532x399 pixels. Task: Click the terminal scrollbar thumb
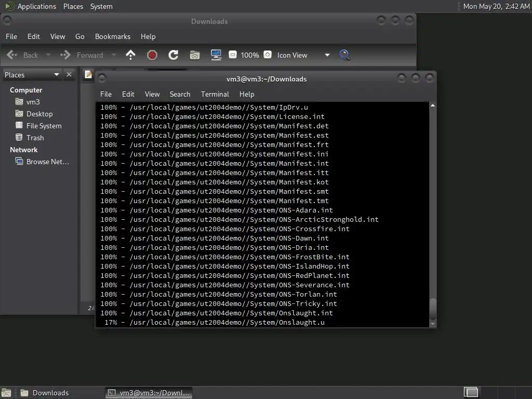[x=433, y=309]
